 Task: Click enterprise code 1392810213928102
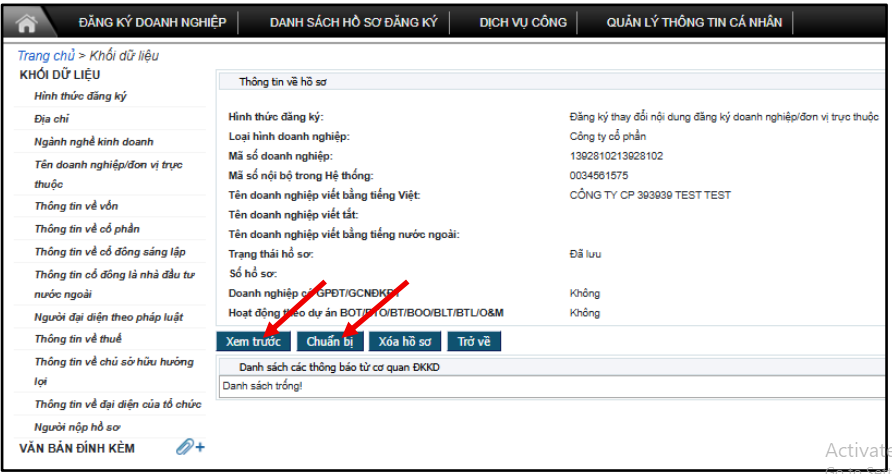[x=616, y=156]
